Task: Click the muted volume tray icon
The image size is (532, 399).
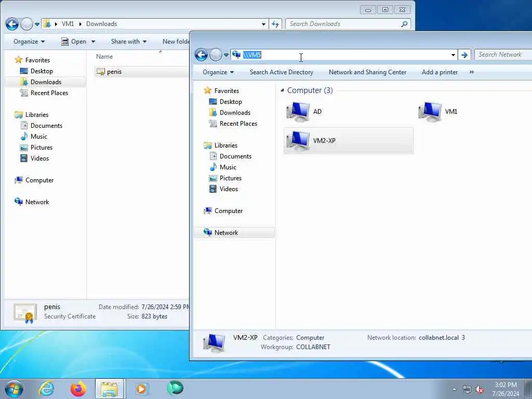Action: (480, 390)
